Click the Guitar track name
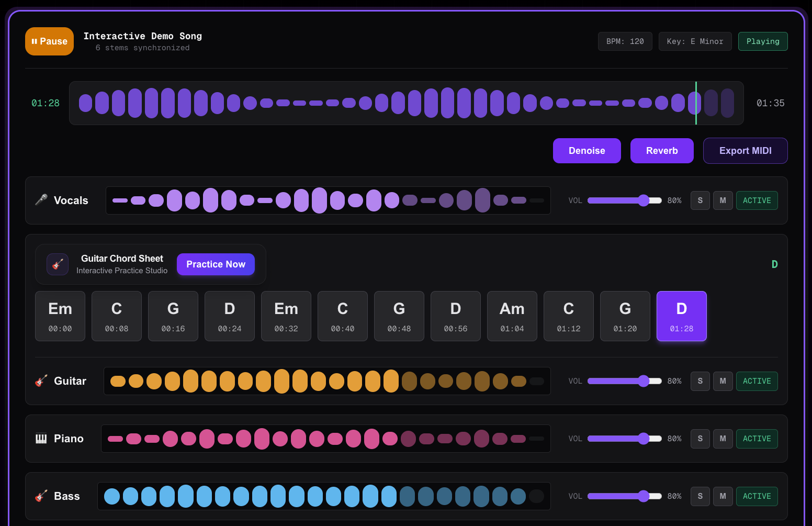The width and height of the screenshot is (812, 526). pyautogui.click(x=70, y=381)
